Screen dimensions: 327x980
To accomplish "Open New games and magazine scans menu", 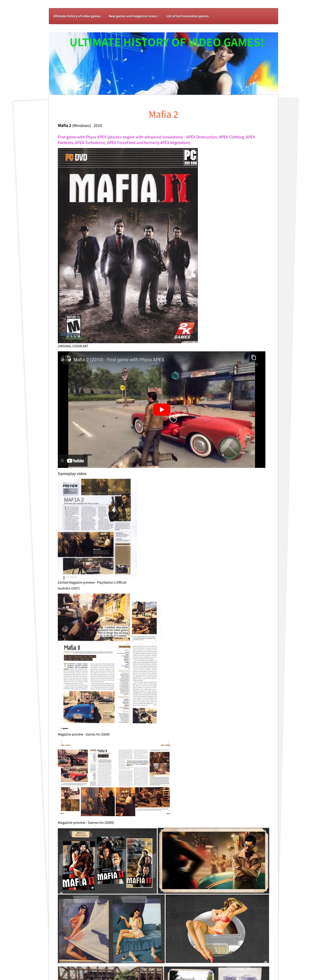I will (x=133, y=16).
